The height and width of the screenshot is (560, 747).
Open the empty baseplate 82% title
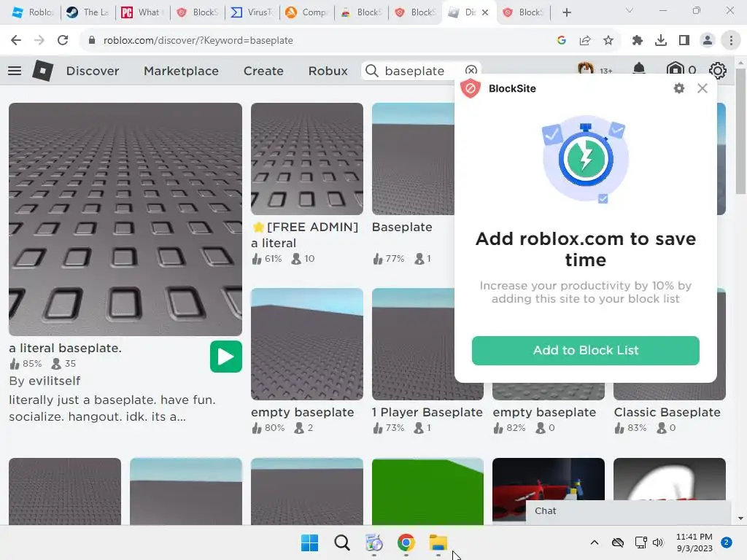[544, 412]
